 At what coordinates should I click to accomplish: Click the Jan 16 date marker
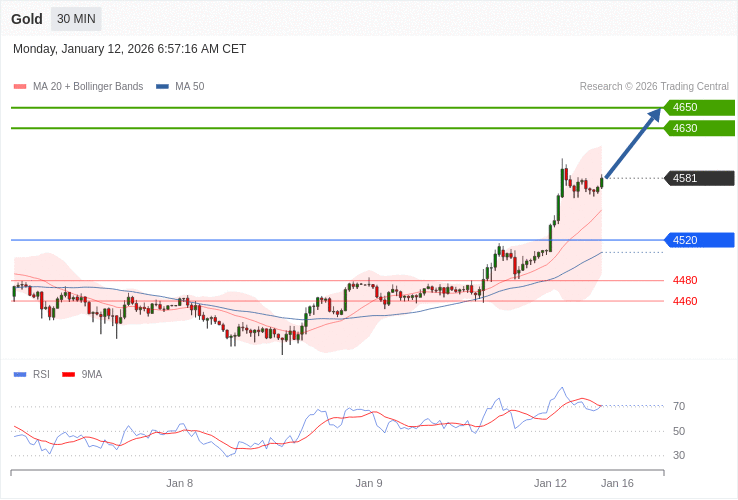[617, 483]
